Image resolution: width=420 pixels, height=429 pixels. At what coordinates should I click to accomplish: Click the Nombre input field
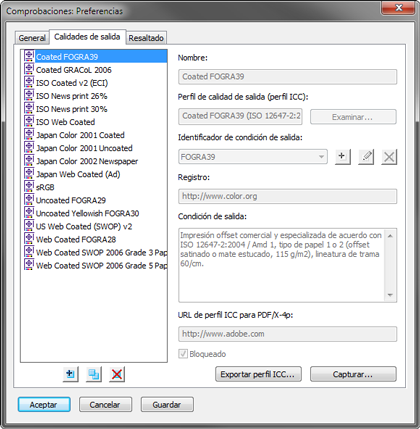[287, 77]
